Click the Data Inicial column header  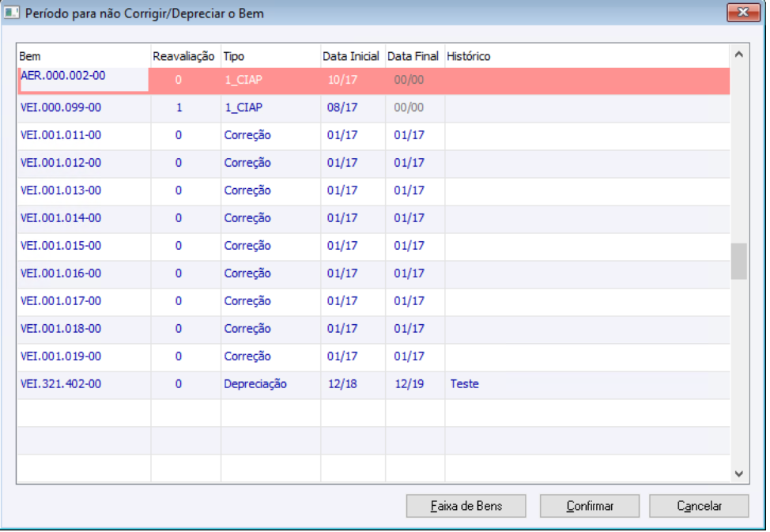pyautogui.click(x=353, y=56)
